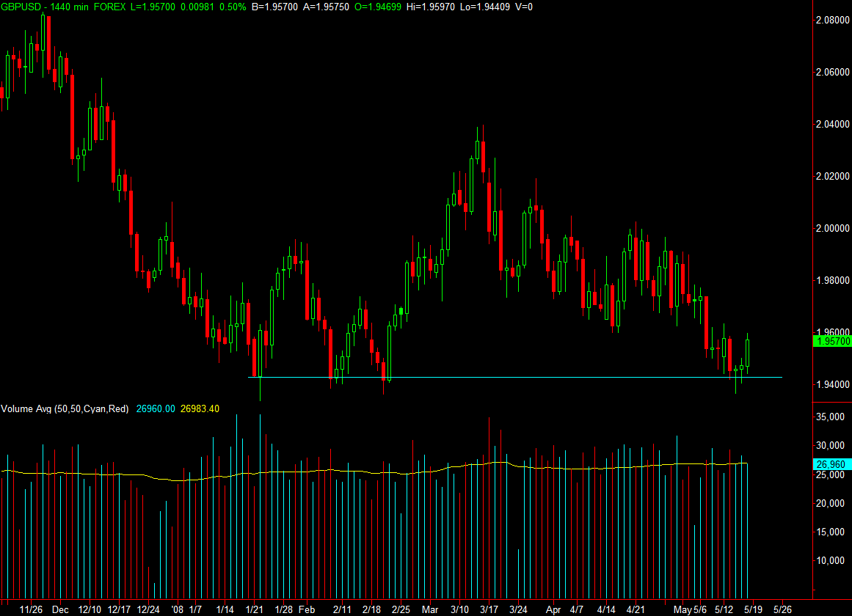Click the 2/25 date axis label

click(401, 609)
